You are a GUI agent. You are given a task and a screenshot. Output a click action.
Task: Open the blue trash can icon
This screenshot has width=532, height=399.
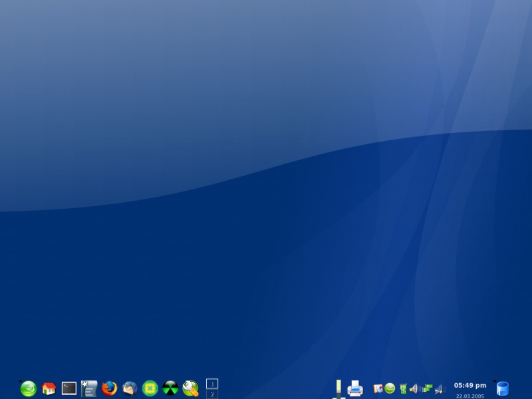tap(503, 389)
